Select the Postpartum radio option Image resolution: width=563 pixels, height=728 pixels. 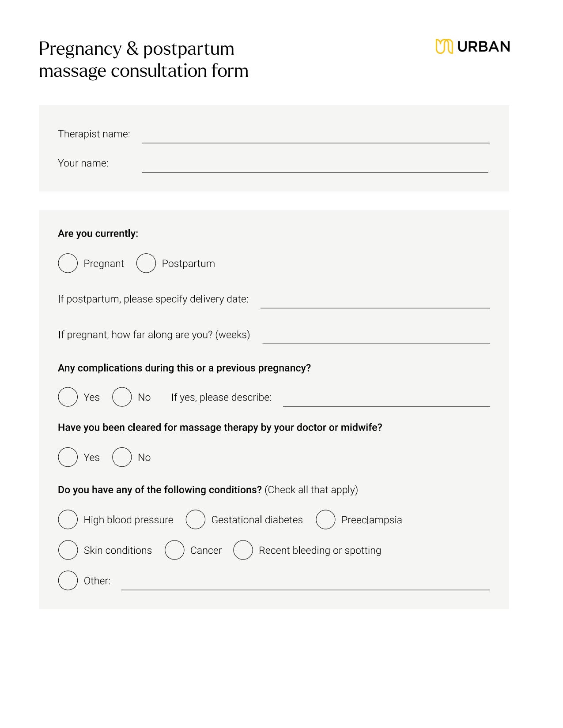(x=146, y=263)
